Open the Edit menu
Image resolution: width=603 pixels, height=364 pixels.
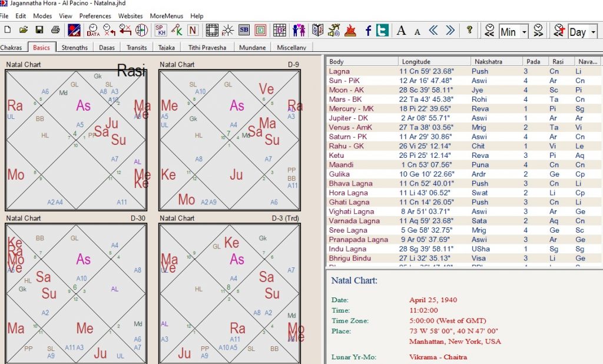[21, 16]
